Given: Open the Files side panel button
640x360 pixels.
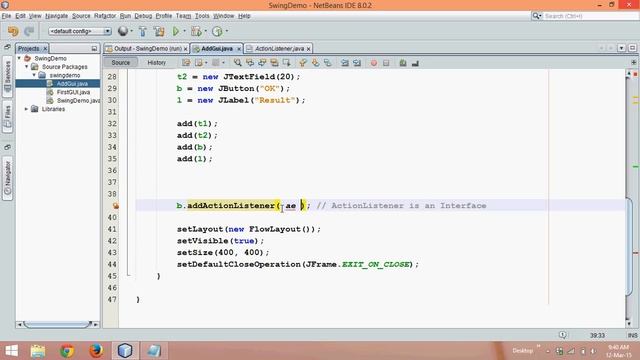Looking at the screenshot, I should pos(7,116).
